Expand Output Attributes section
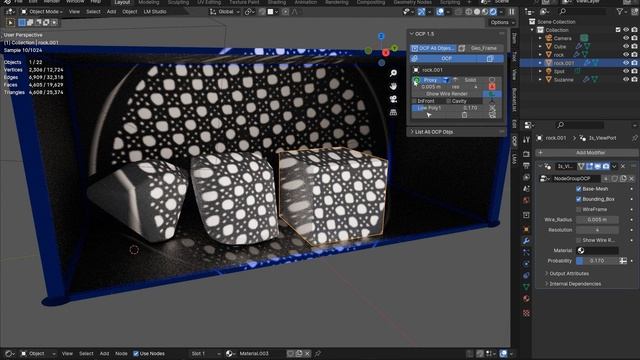Screen dimensions: 640x360 coord(547,273)
